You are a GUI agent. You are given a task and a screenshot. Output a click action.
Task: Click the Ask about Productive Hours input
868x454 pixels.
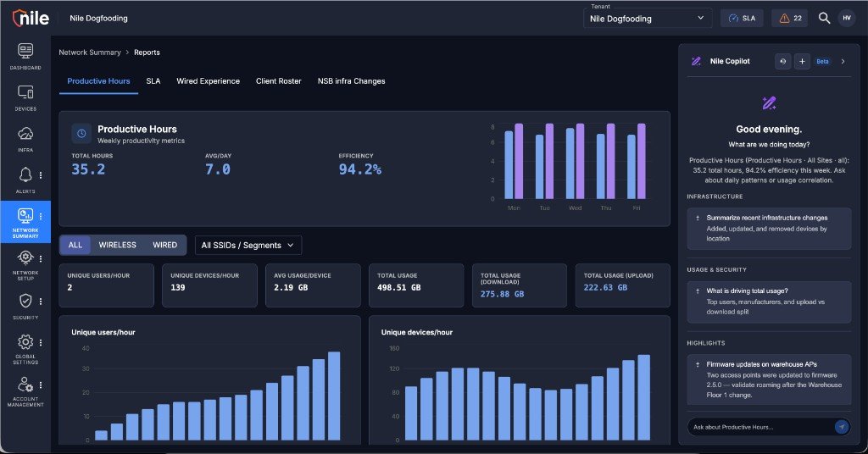pos(761,427)
